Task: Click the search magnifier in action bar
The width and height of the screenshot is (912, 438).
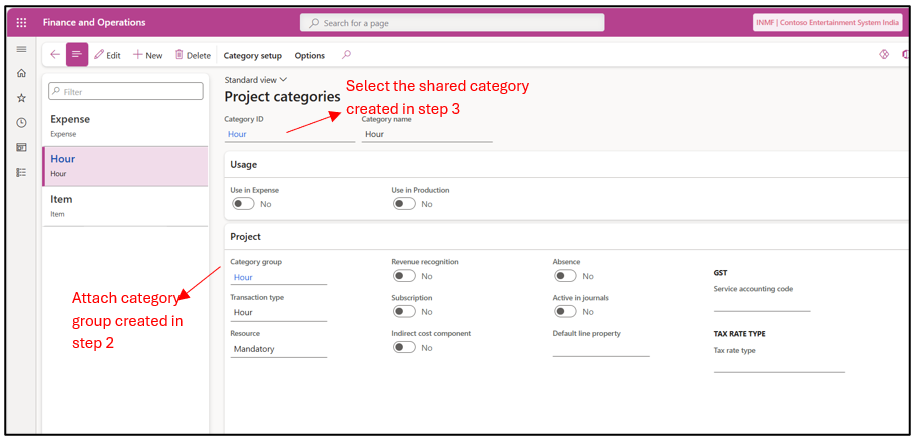Action: point(346,55)
